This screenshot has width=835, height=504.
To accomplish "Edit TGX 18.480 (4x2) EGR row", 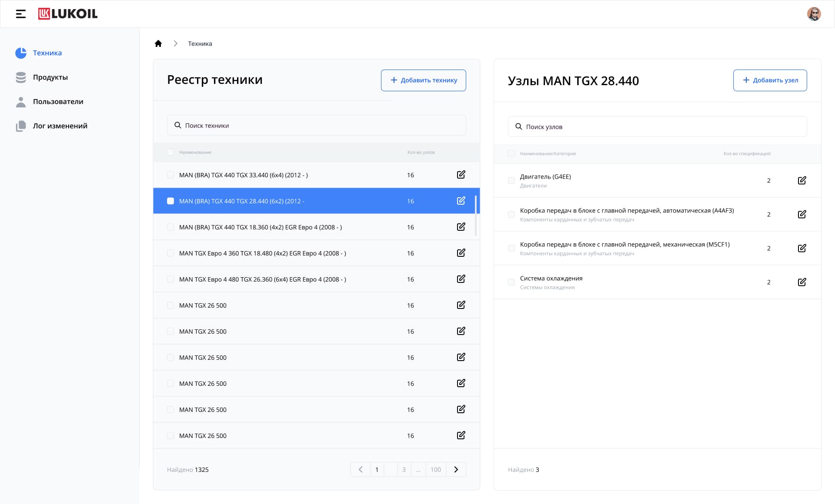I will point(461,253).
